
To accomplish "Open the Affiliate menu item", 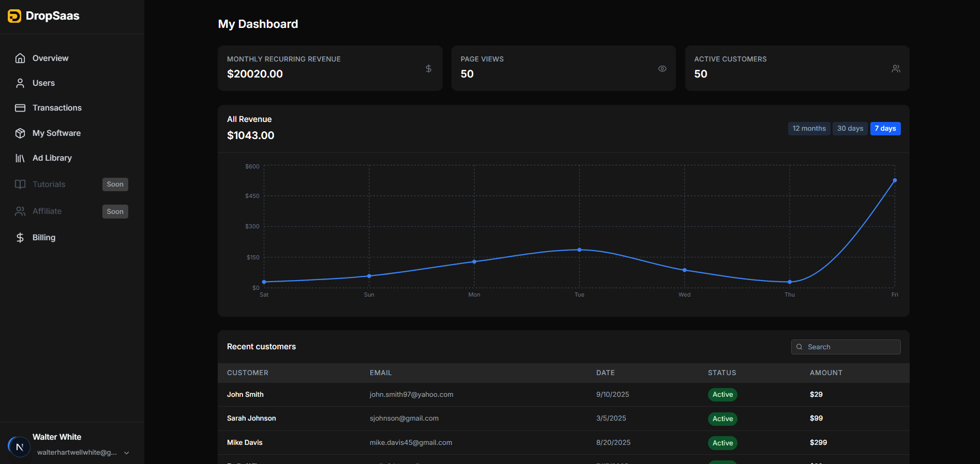I will tap(47, 211).
